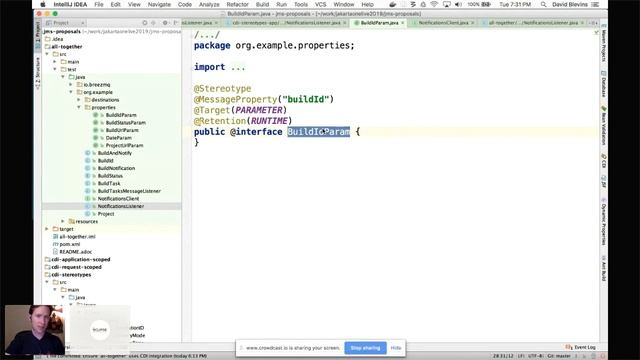The height and width of the screenshot is (360, 640).
Task: Collapse the test folder
Action: tap(55, 69)
